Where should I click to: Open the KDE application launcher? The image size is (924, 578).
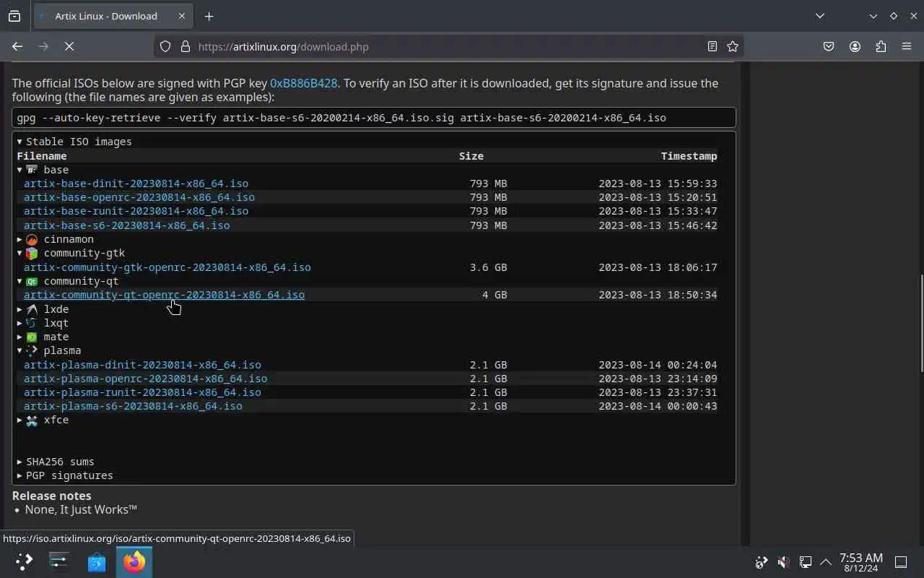24,561
